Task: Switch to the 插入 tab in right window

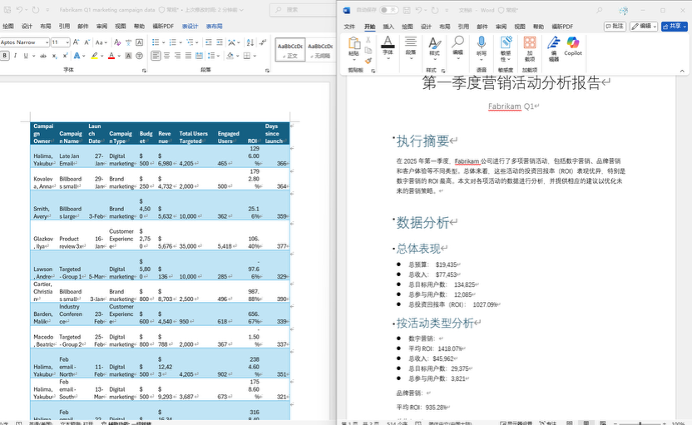Action: point(388,27)
